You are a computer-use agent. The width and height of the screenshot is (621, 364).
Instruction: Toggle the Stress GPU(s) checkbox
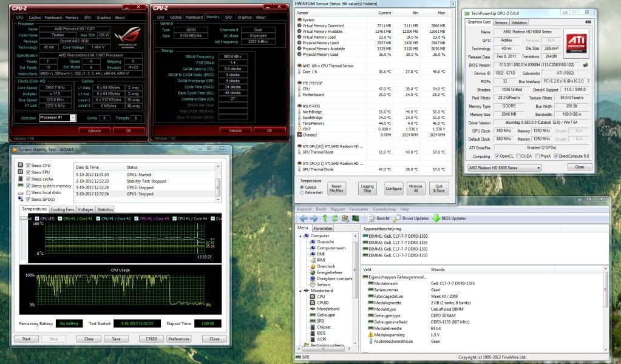[28, 199]
